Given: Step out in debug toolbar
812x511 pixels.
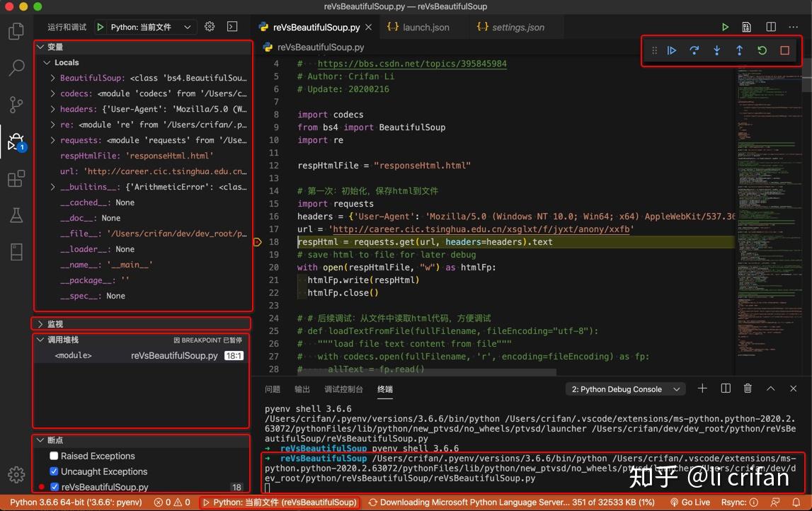Looking at the screenshot, I should coord(740,50).
